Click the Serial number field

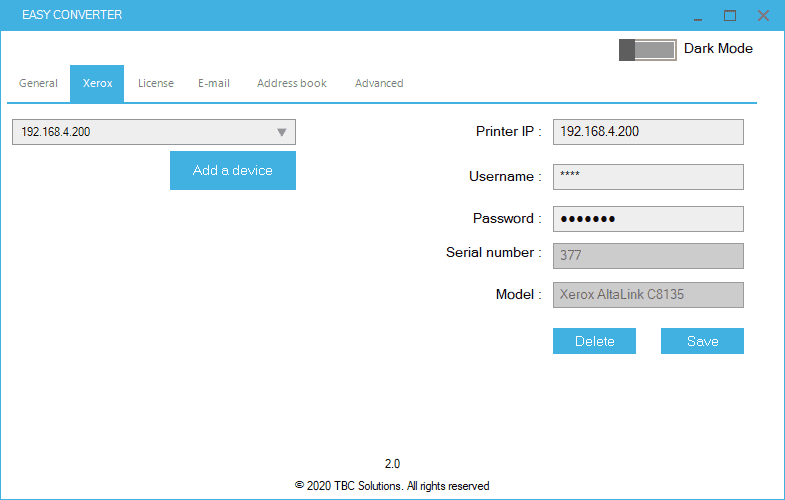648,256
